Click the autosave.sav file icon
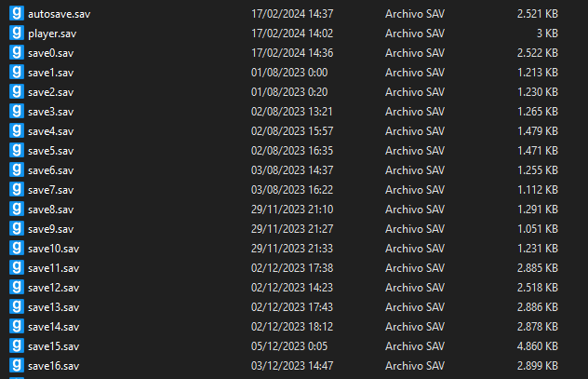The width and height of the screenshot is (588, 379). 17,13
